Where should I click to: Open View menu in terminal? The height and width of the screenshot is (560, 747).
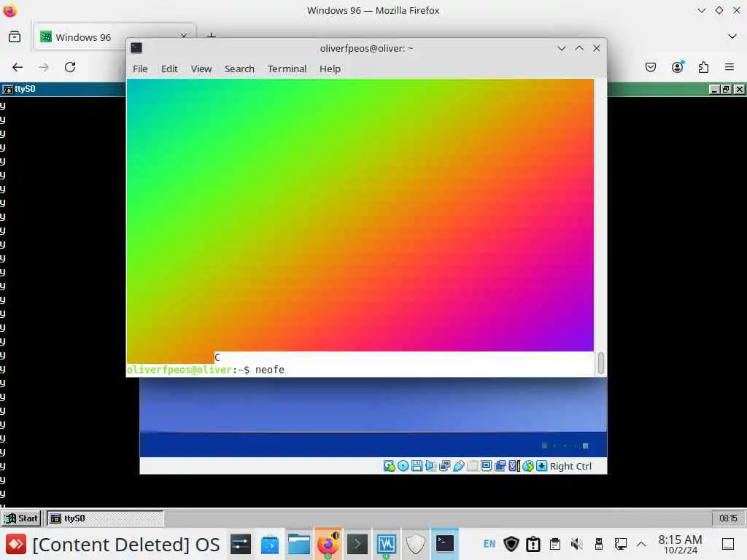(x=201, y=69)
